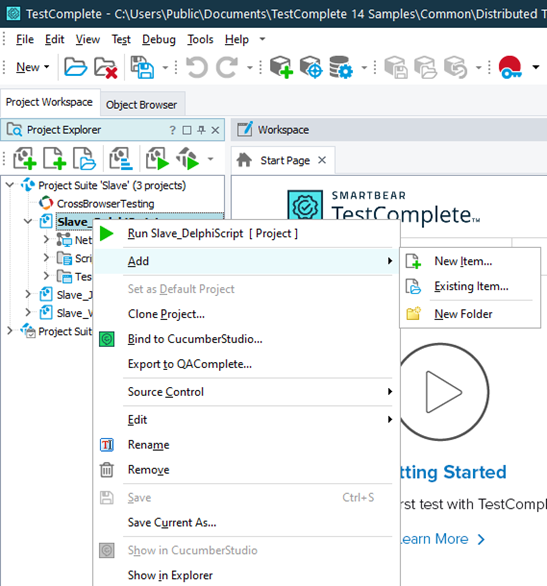Click Add project icon in Project Explorer toolbar
This screenshot has width=547, height=586.
pos(25,158)
